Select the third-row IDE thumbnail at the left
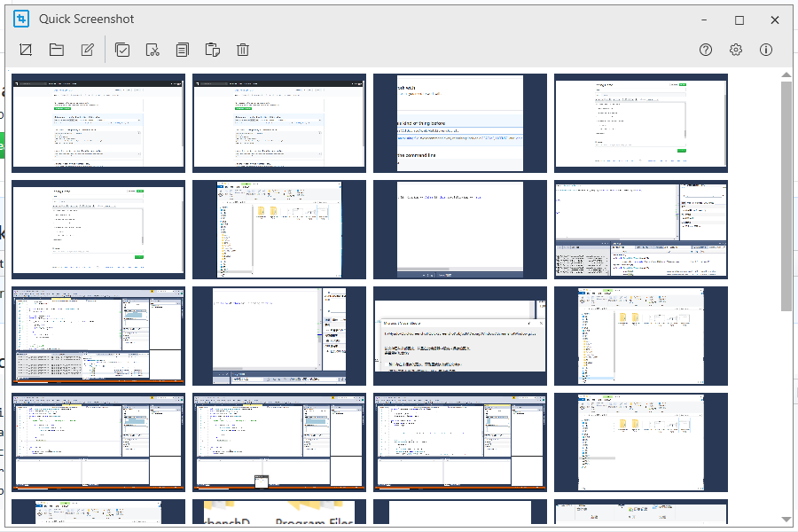 98,336
